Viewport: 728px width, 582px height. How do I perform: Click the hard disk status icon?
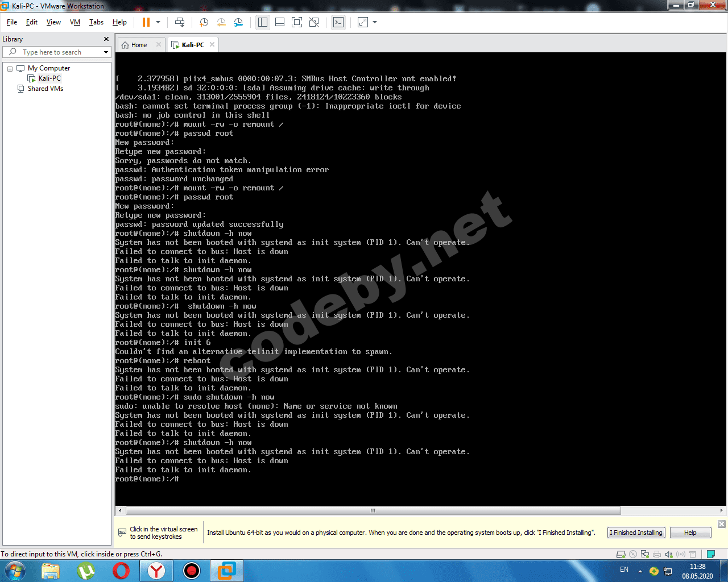[621, 554]
